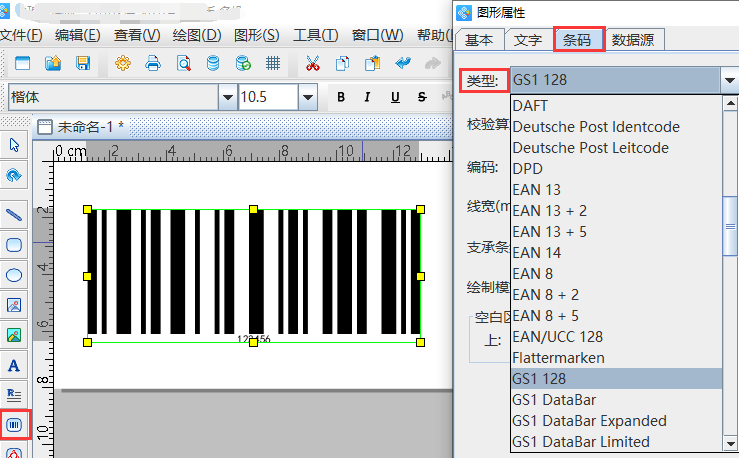Apply Strikethrough formatting button
Image resolution: width=739 pixels, height=458 pixels.
pos(422,97)
